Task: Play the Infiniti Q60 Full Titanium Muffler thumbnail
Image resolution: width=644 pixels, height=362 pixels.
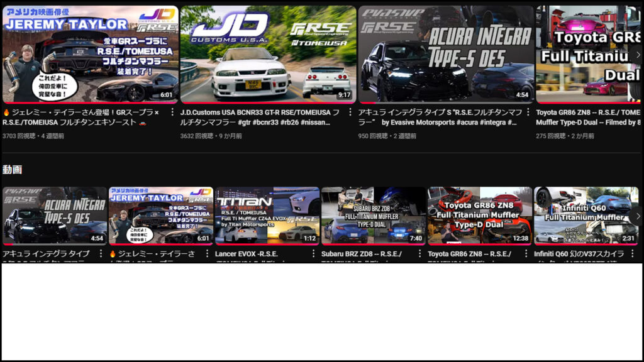Action: coord(586,216)
